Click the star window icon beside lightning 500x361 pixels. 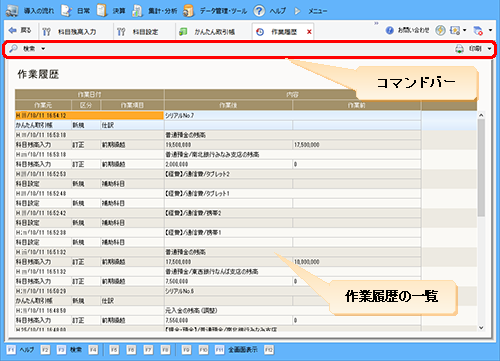(455, 31)
